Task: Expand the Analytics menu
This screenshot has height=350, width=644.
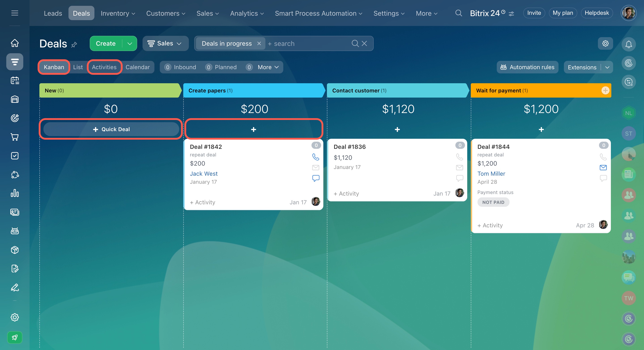Action: tap(247, 13)
